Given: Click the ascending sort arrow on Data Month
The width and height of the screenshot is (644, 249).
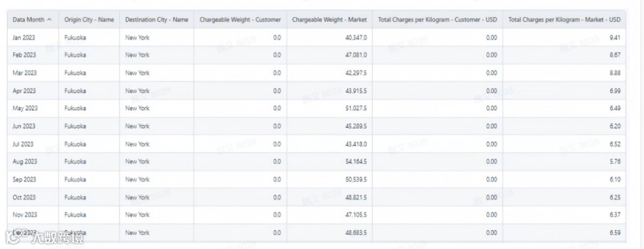Looking at the screenshot, I should coord(49,20).
